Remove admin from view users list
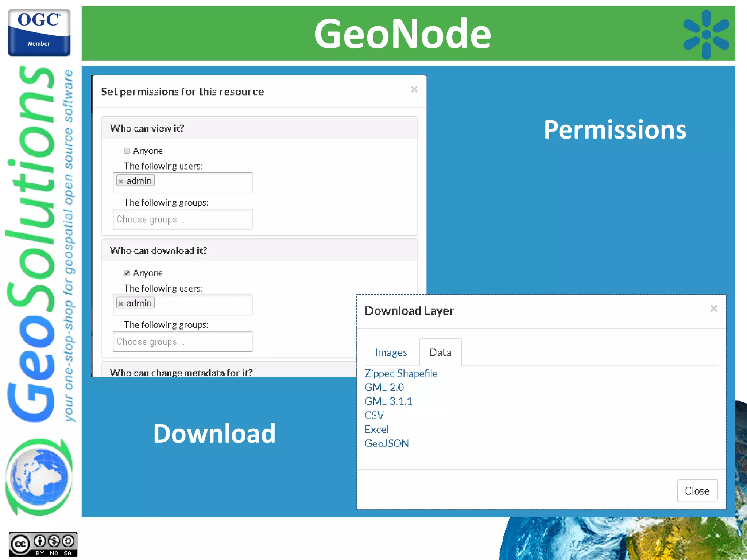This screenshot has width=747, height=560. tap(121, 181)
